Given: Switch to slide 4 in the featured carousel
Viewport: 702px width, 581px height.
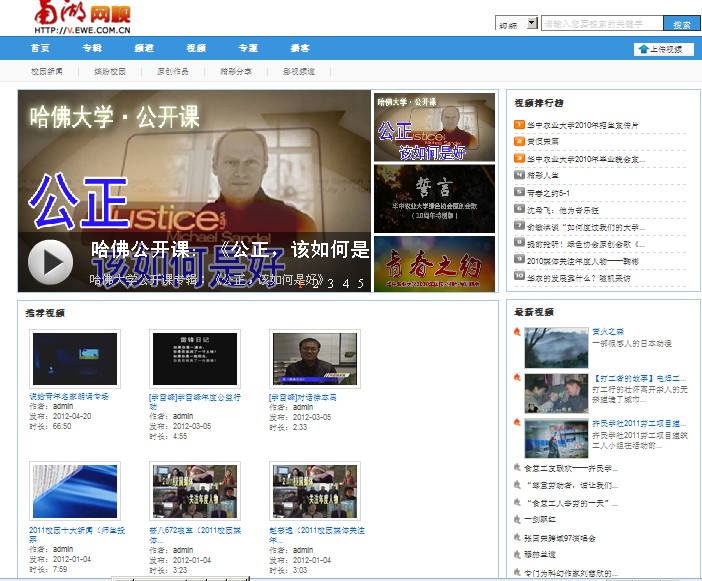Looking at the screenshot, I should point(346,283).
